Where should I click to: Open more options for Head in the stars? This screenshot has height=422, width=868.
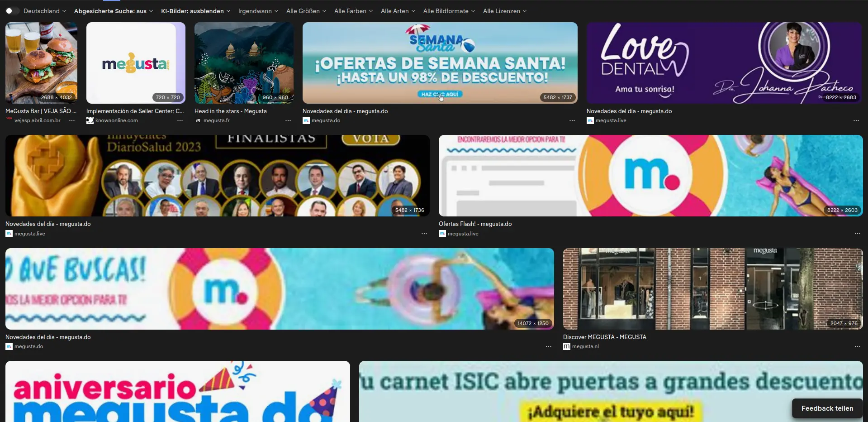tap(288, 120)
